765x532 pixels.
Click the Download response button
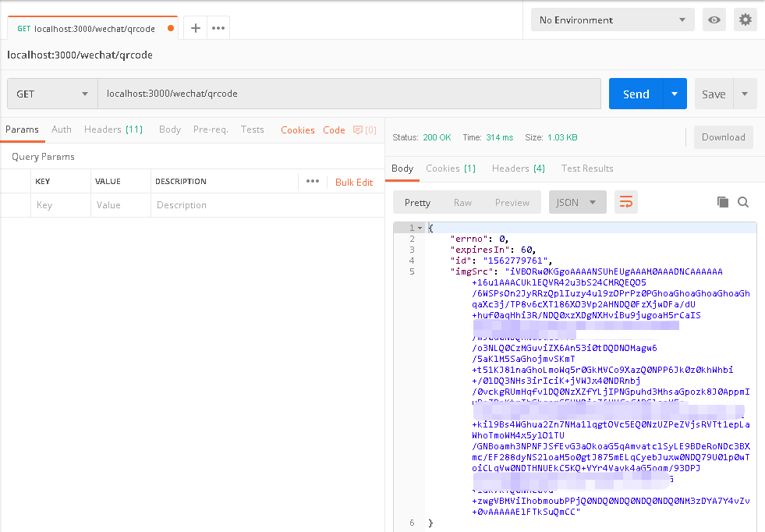(x=724, y=137)
